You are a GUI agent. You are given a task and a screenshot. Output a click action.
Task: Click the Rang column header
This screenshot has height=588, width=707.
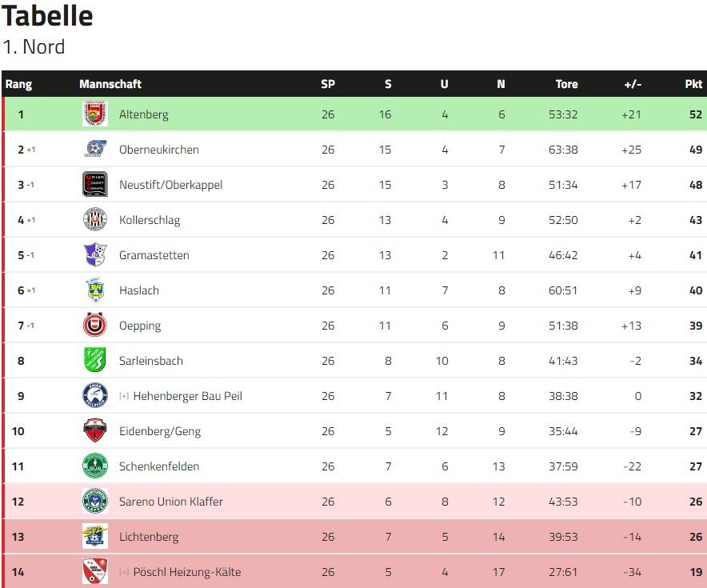pyautogui.click(x=19, y=84)
